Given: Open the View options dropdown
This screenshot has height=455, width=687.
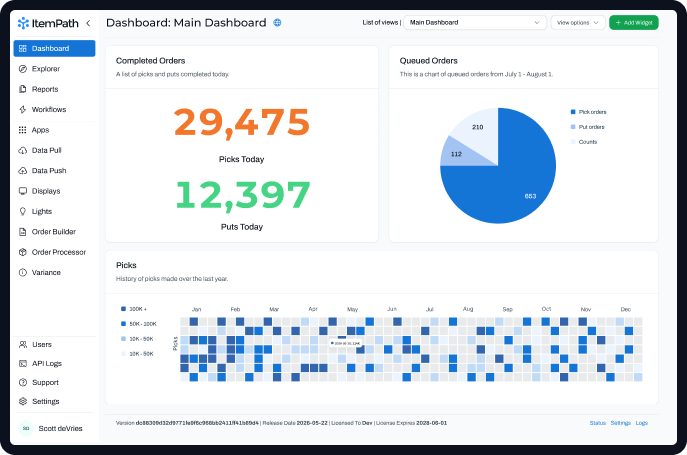Looking at the screenshot, I should click(x=578, y=22).
